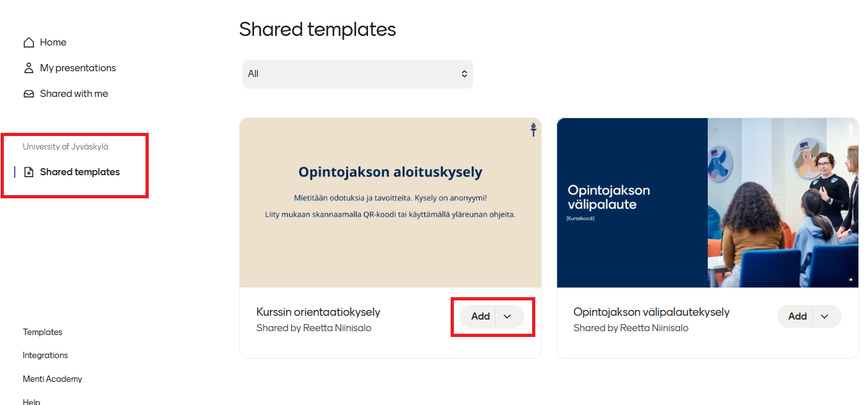Click the Shared templates file-plus icon
Image resolution: width=868 pixels, height=405 pixels.
coord(28,172)
